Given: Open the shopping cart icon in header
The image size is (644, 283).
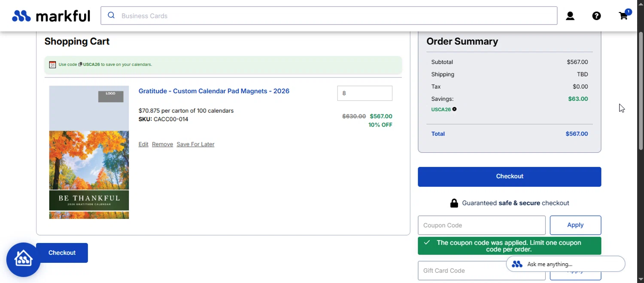Looking at the screenshot, I should tap(623, 16).
